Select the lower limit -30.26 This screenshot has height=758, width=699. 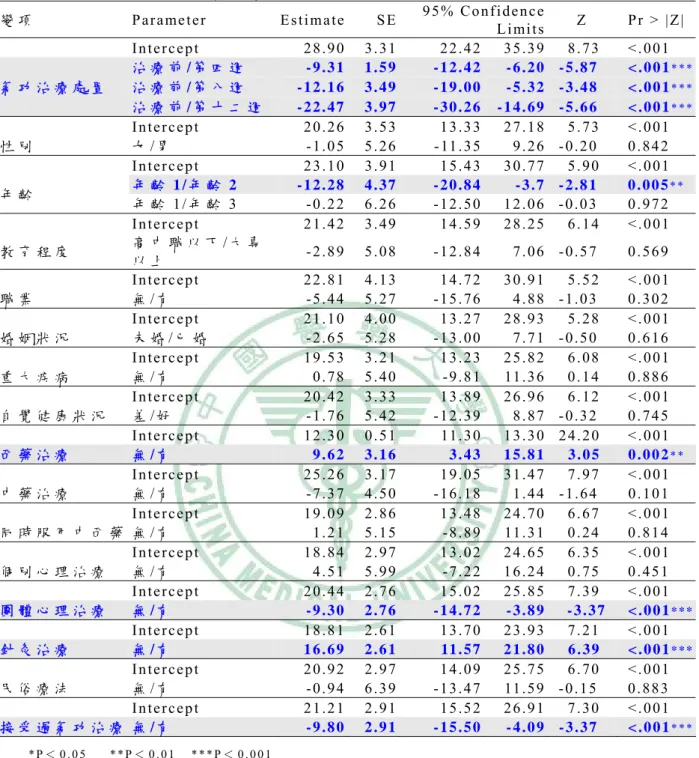pos(457,107)
